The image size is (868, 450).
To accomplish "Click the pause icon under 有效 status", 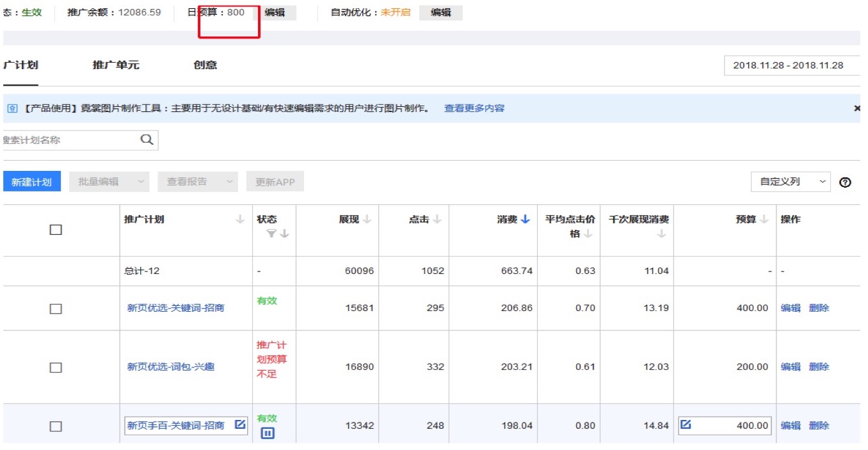I will coord(268,433).
